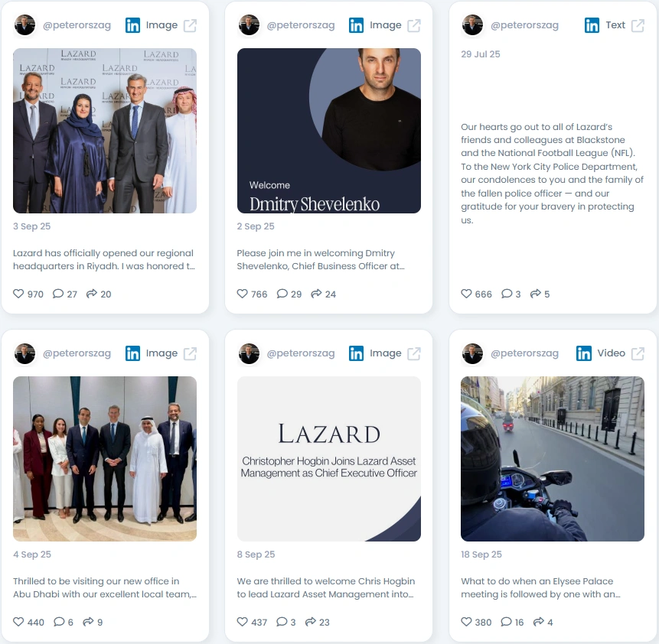Screen dimensions: 659x644
Task: Click share icon showing 23 shares
Action: coord(311,622)
